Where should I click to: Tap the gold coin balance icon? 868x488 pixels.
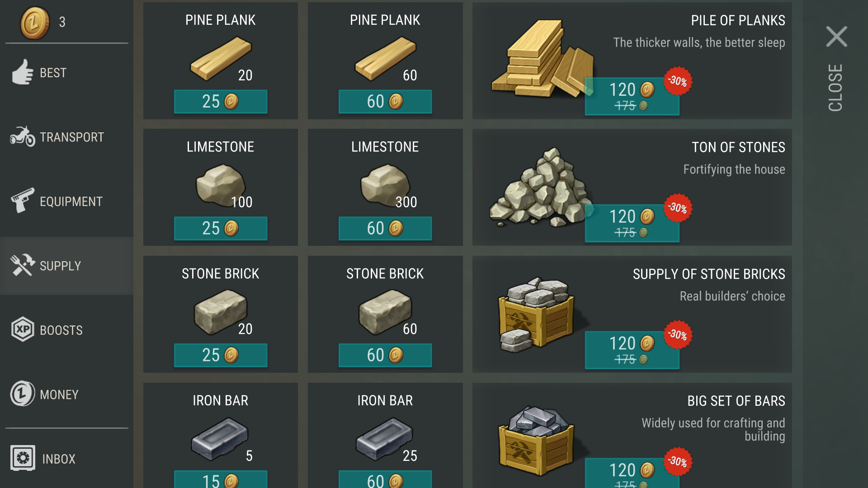35,22
